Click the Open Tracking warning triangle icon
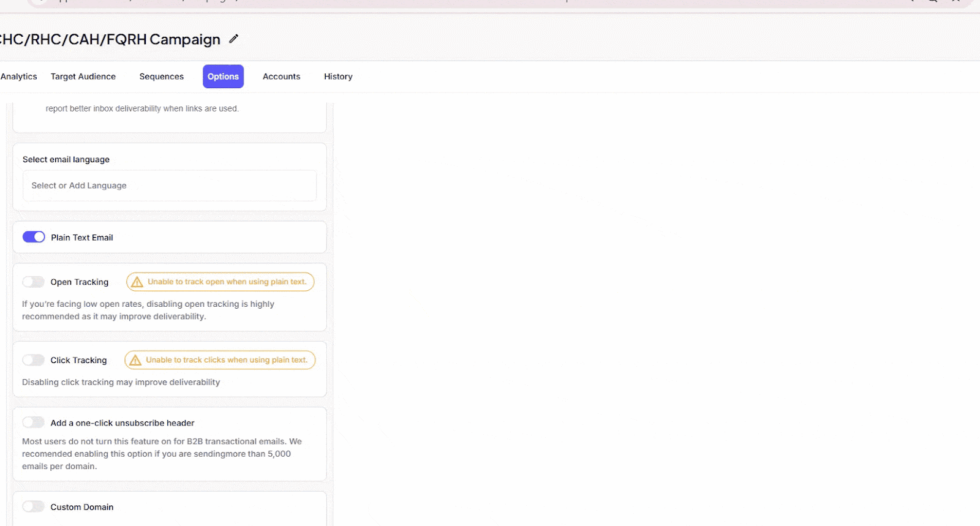980x526 pixels. tap(137, 282)
